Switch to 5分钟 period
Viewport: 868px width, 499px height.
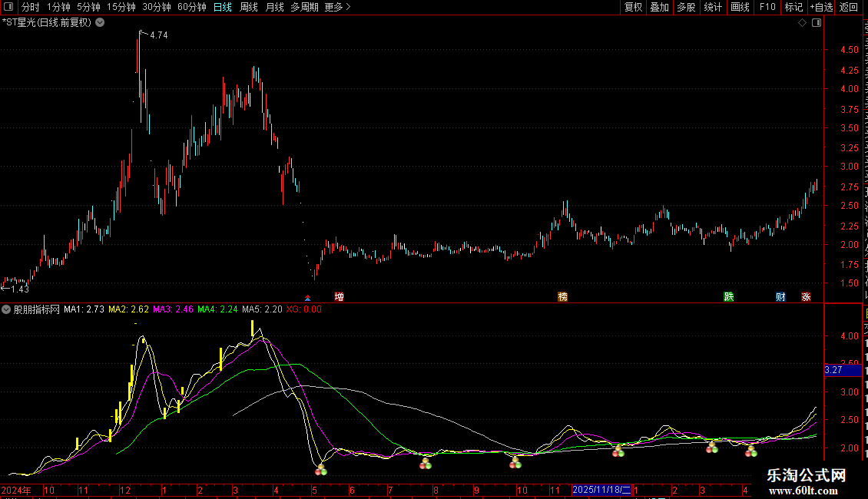[88, 7]
